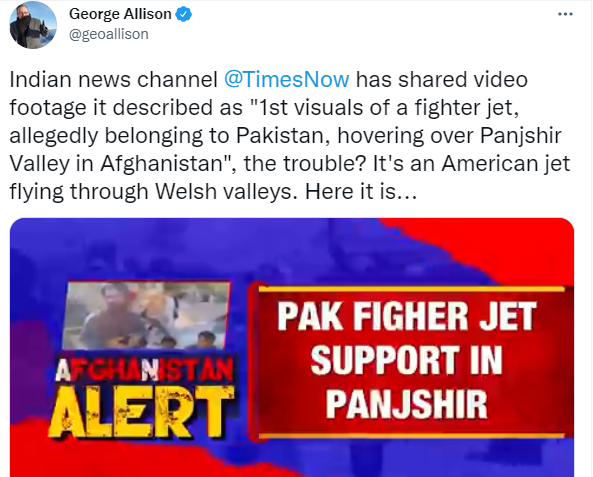The height and width of the screenshot is (477, 593).
Task: Click the tweet ending 'Here it is...'
Action: [361, 192]
